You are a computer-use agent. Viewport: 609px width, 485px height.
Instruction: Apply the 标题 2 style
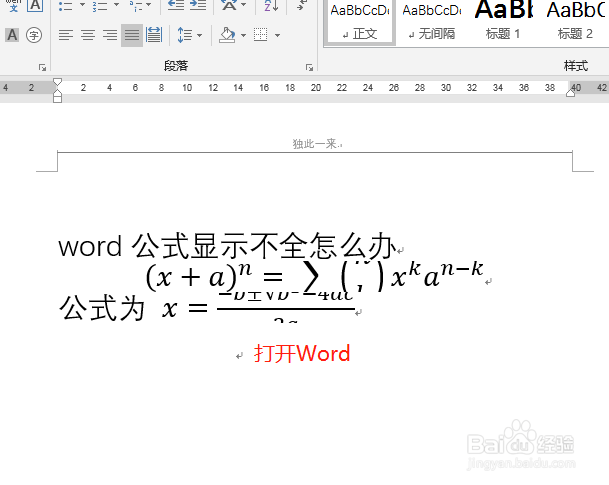tap(575, 21)
